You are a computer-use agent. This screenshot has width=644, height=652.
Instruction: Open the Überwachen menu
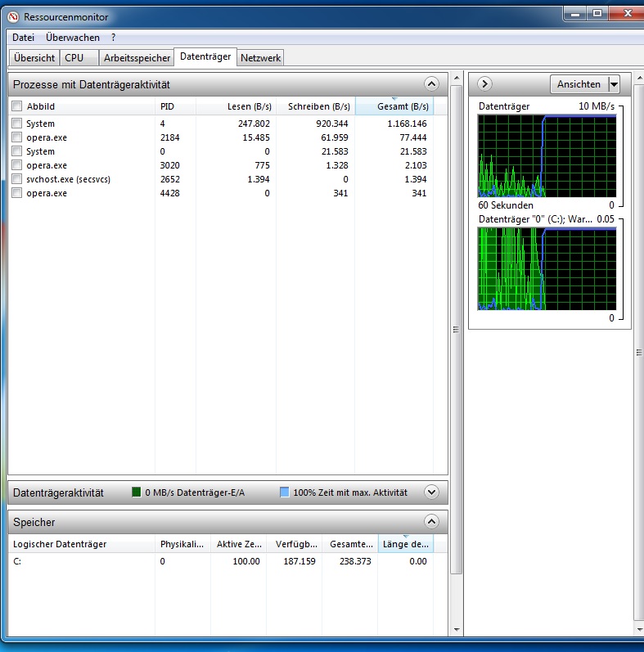pos(73,38)
